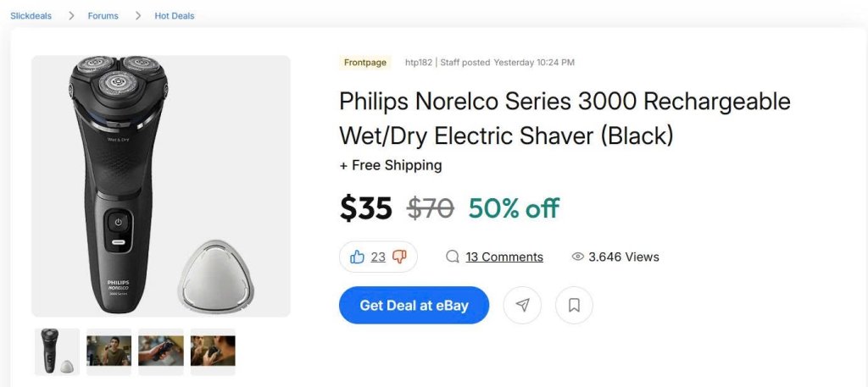This screenshot has width=868, height=387.
Task: Click the share paper-plane icon
Action: click(x=522, y=305)
